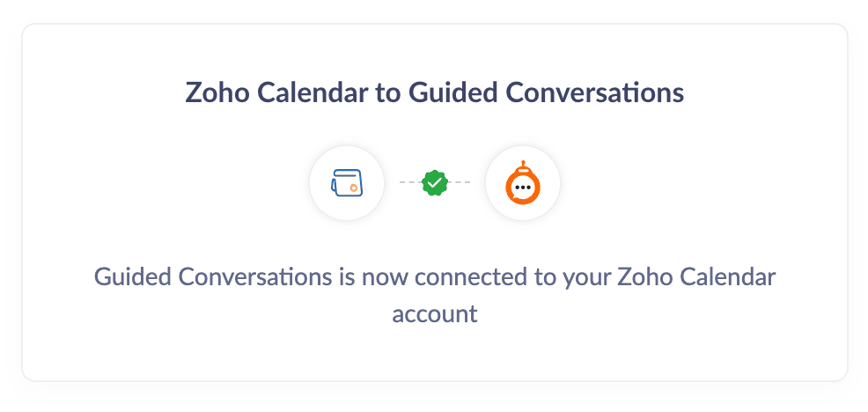Click the three-dot chat bubble in robot
Image resolution: width=868 pixels, height=412 pixels.
[523, 188]
